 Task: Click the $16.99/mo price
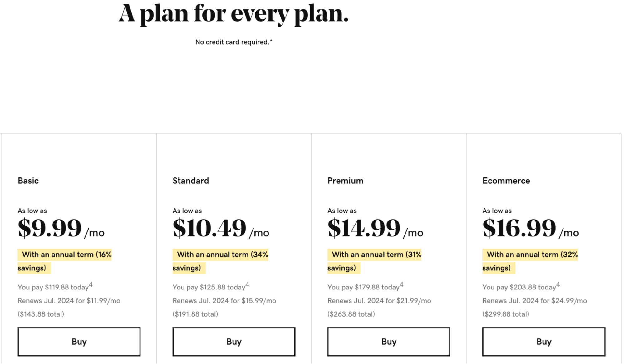pyautogui.click(x=530, y=228)
